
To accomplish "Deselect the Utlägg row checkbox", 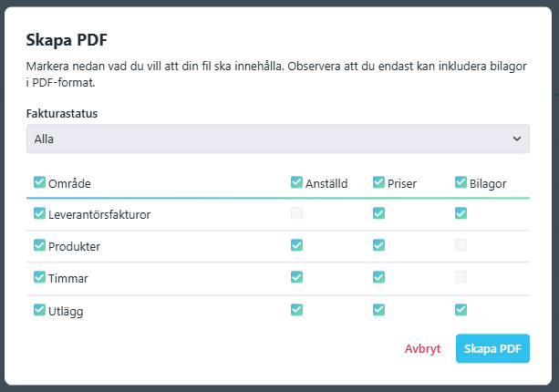I will pos(39,309).
